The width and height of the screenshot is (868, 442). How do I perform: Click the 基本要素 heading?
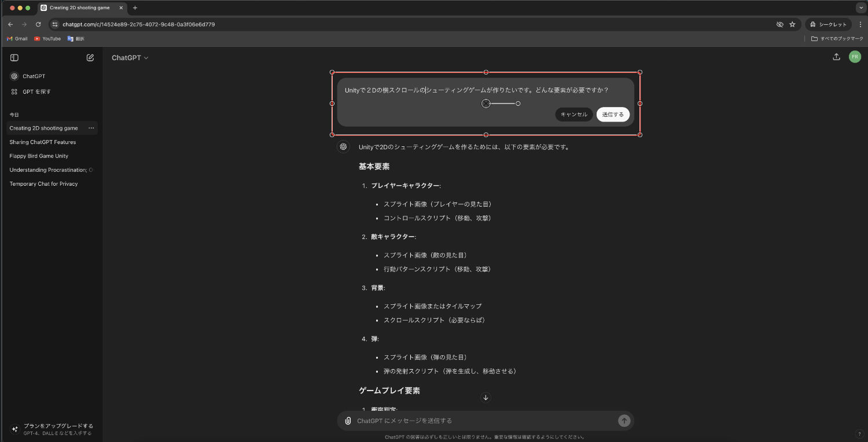pos(374,167)
